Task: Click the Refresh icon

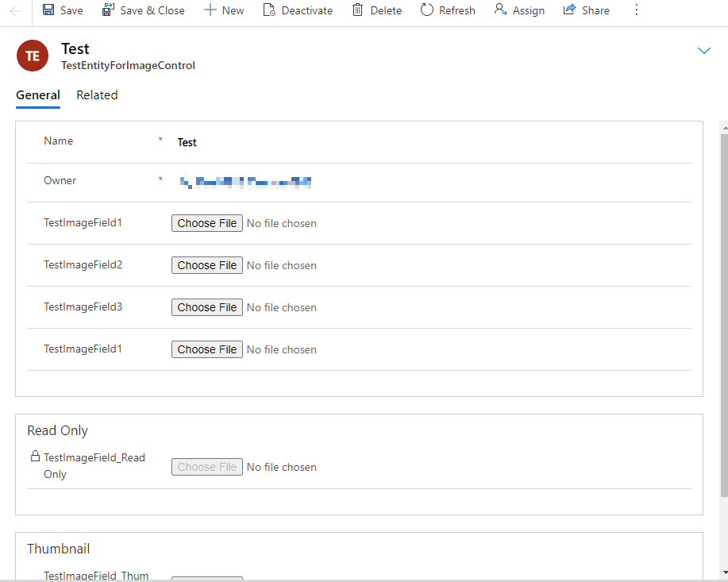Action: click(427, 10)
